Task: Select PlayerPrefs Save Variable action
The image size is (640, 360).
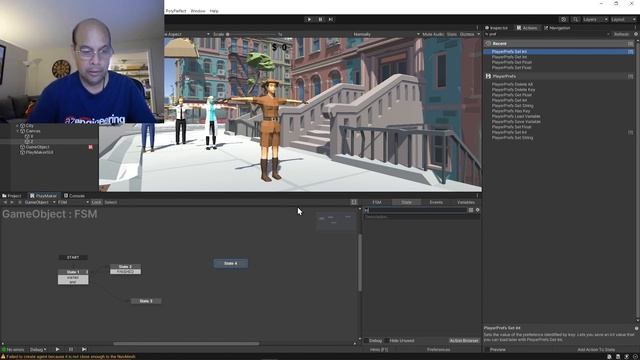Action: (516, 122)
